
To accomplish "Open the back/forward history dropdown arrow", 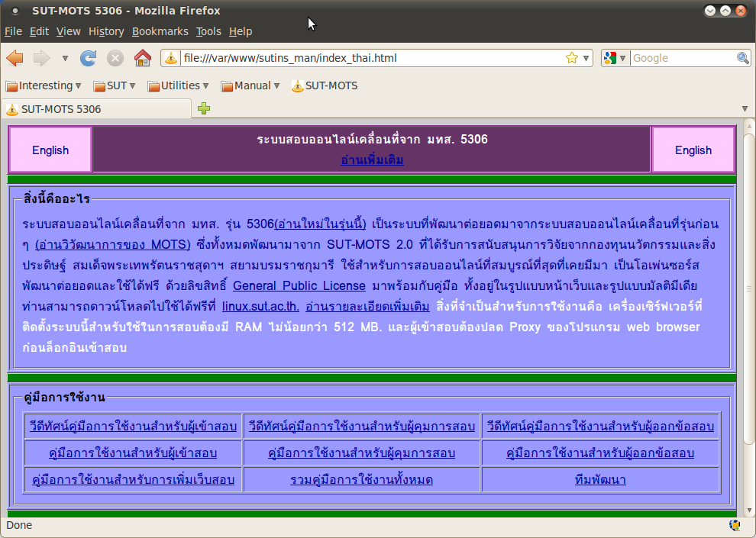I will [x=65, y=58].
